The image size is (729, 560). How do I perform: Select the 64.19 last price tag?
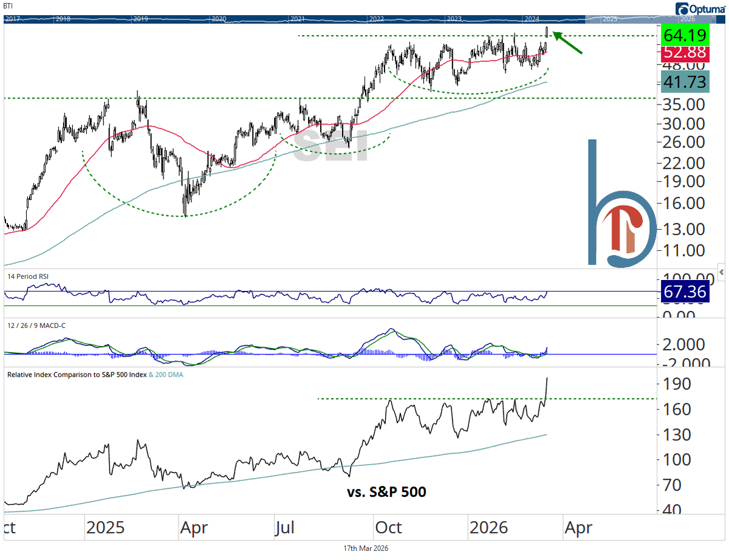[x=684, y=34]
